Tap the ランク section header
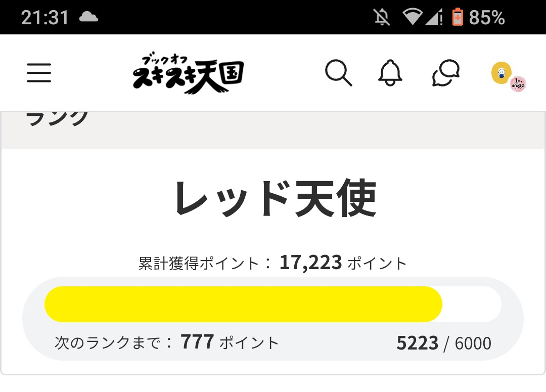Viewport: 546px width, 392px height. click(57, 119)
